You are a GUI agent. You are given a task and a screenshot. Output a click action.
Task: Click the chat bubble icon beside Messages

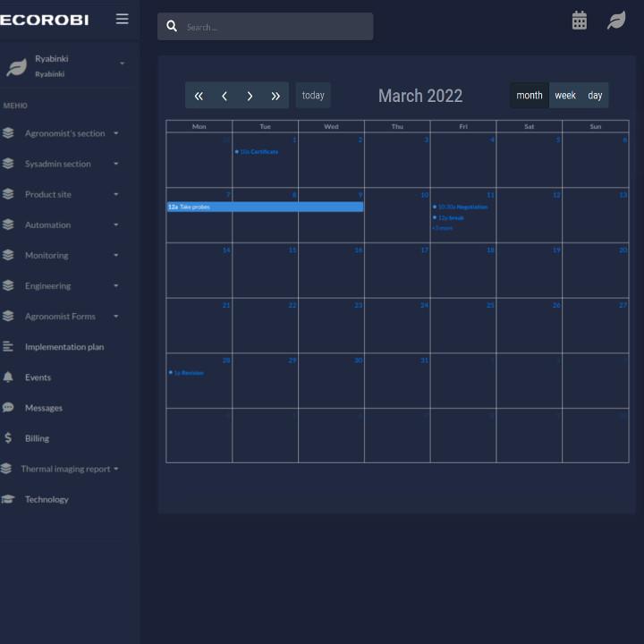coord(8,408)
